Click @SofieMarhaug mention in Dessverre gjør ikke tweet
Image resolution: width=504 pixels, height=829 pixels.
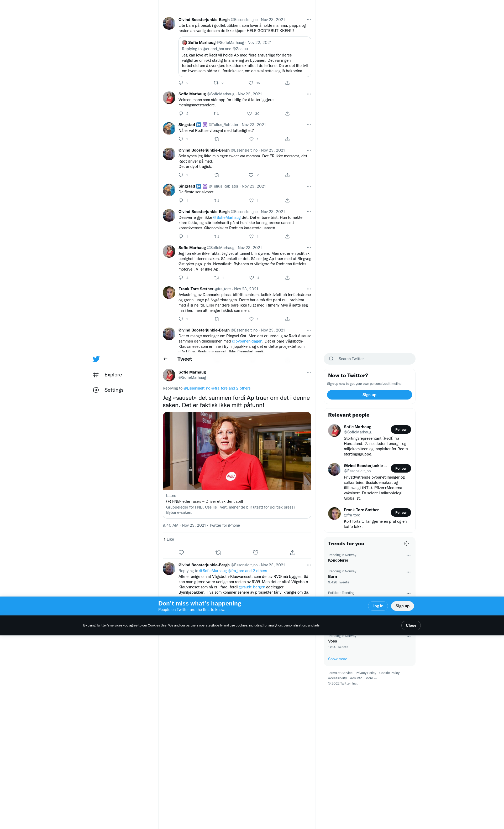click(227, 217)
